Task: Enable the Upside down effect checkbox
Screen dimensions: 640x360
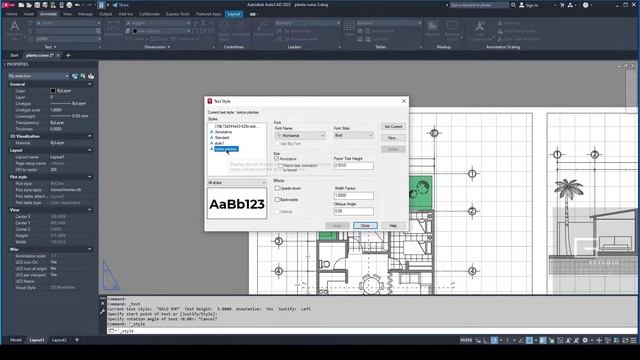Action: (x=277, y=188)
